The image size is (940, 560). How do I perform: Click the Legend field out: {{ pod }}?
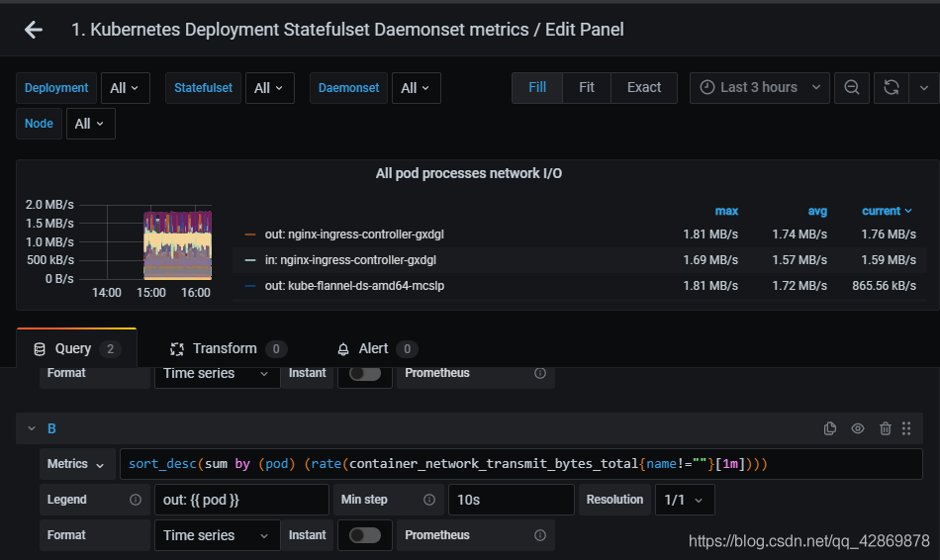coord(241,500)
